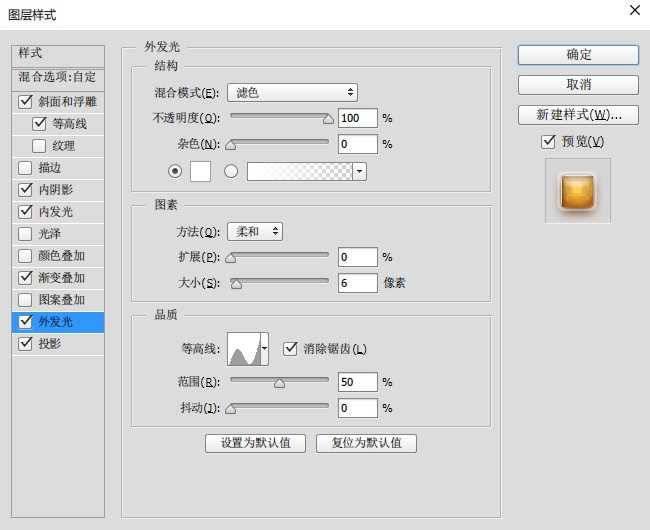
Task: Select the solid color radio button
Action: (x=176, y=171)
